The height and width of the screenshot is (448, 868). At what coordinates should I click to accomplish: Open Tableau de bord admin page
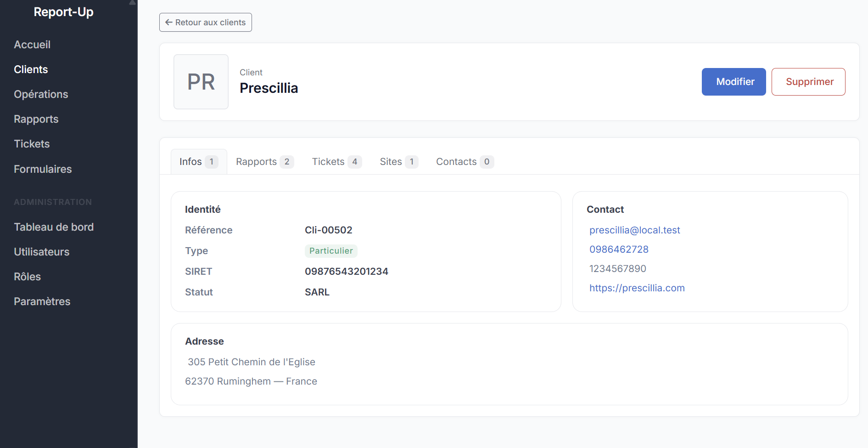[x=54, y=227]
